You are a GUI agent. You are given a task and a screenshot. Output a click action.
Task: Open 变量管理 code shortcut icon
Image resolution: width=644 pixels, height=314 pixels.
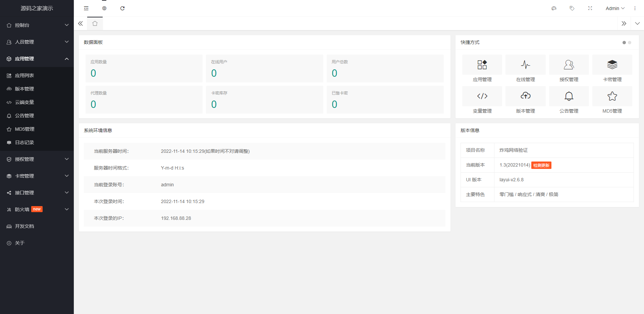coord(482,96)
